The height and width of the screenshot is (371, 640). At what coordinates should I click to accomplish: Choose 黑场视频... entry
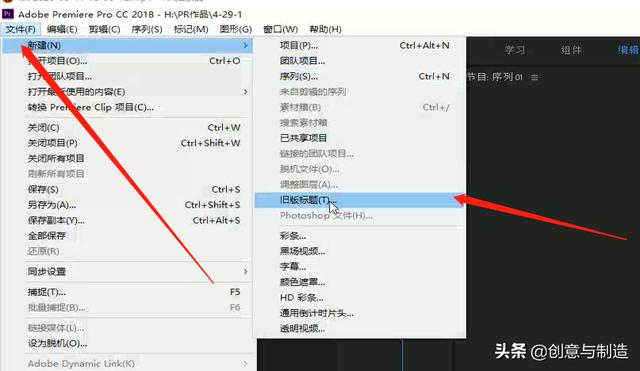click(x=360, y=251)
